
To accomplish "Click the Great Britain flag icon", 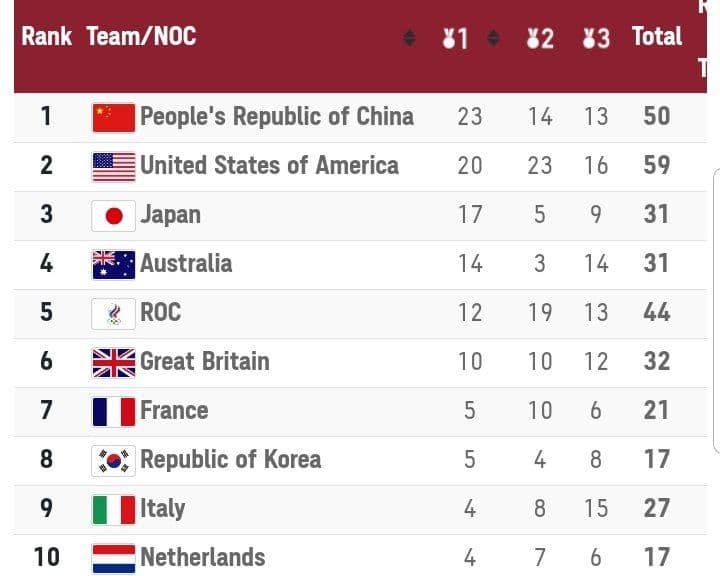I will pyautogui.click(x=113, y=363).
